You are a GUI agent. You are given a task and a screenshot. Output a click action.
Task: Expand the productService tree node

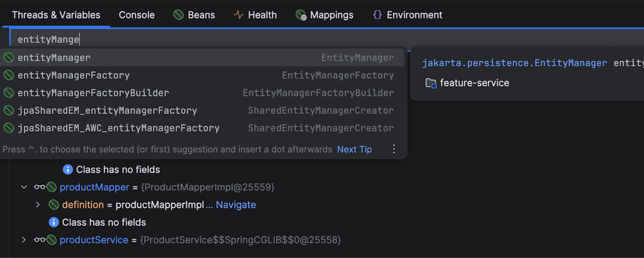click(x=24, y=240)
